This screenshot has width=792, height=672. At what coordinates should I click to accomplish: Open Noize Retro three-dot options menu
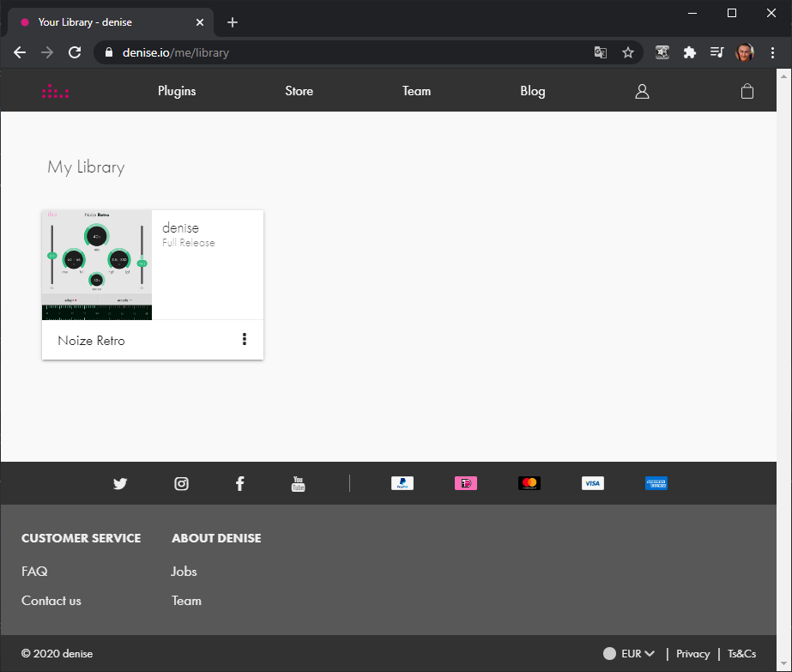click(x=245, y=339)
